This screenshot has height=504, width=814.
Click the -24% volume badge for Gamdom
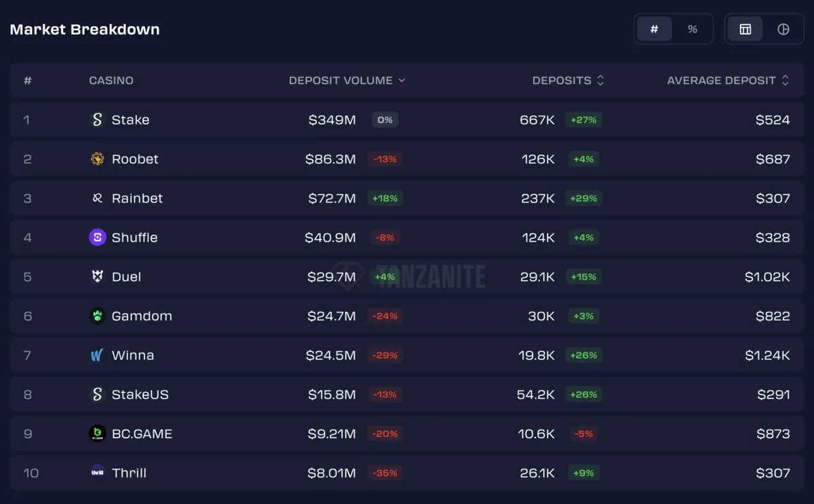pyautogui.click(x=385, y=316)
